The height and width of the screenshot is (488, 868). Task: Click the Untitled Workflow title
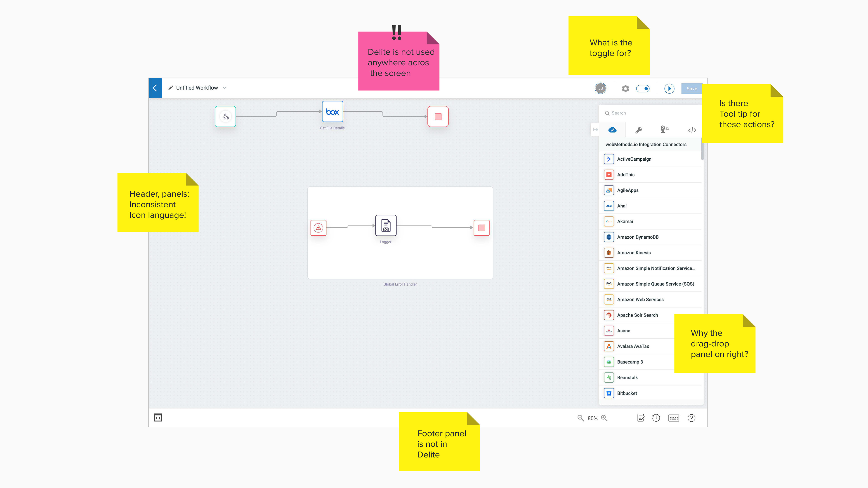tap(197, 88)
